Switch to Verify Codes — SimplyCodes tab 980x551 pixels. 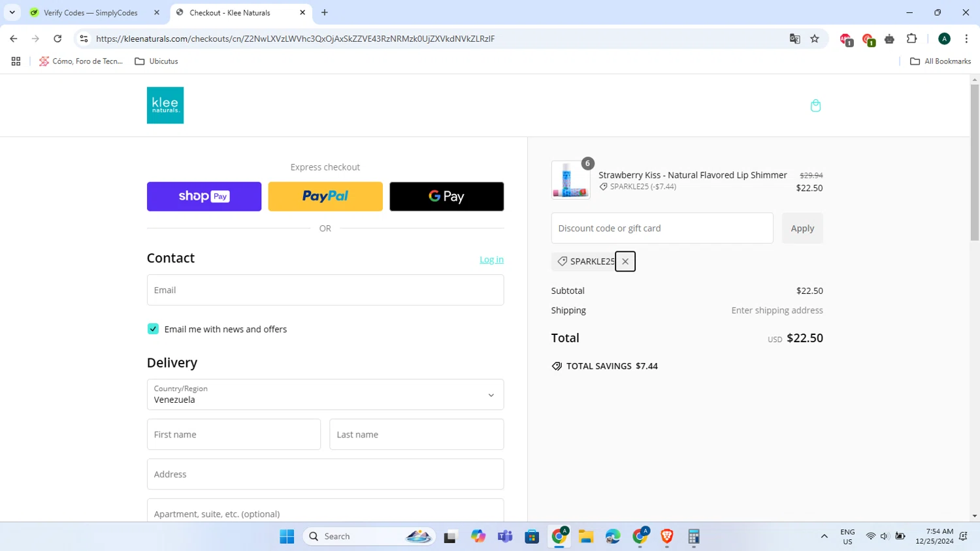click(90, 12)
